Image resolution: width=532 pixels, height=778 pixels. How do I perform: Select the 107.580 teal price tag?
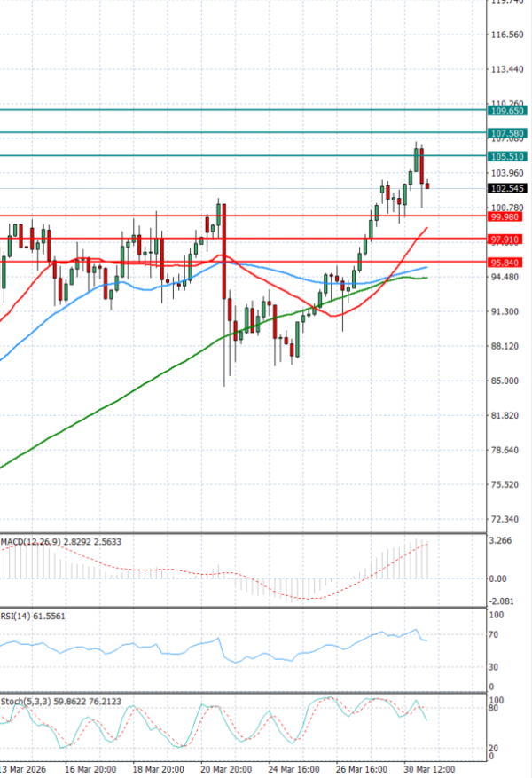(508, 133)
